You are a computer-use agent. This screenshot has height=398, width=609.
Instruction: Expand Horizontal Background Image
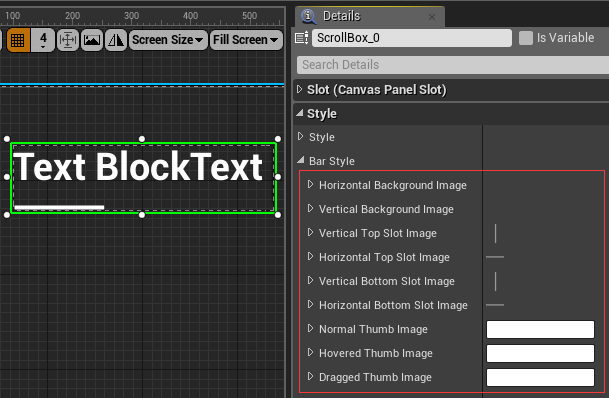tap(310, 184)
